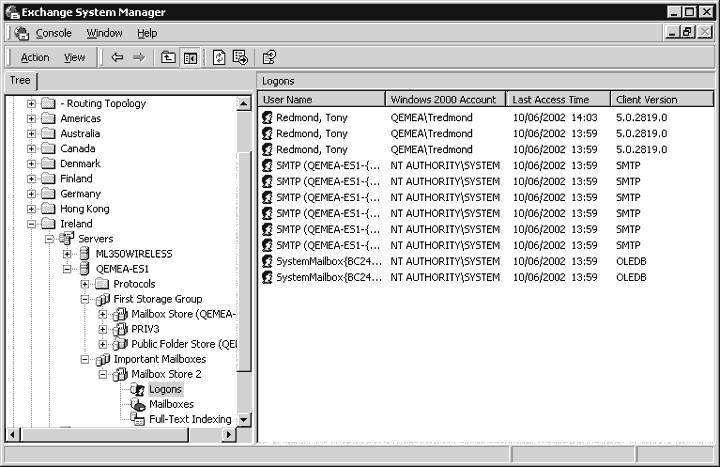The width and height of the screenshot is (720, 467).
Task: Click the Help toolbar icon
Action: 269,58
